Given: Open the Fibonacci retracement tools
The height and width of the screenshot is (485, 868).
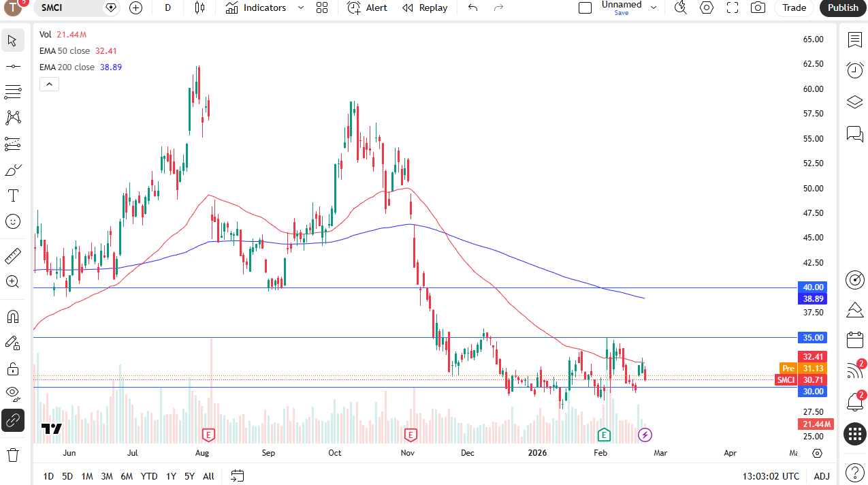Looking at the screenshot, I should click(12, 92).
